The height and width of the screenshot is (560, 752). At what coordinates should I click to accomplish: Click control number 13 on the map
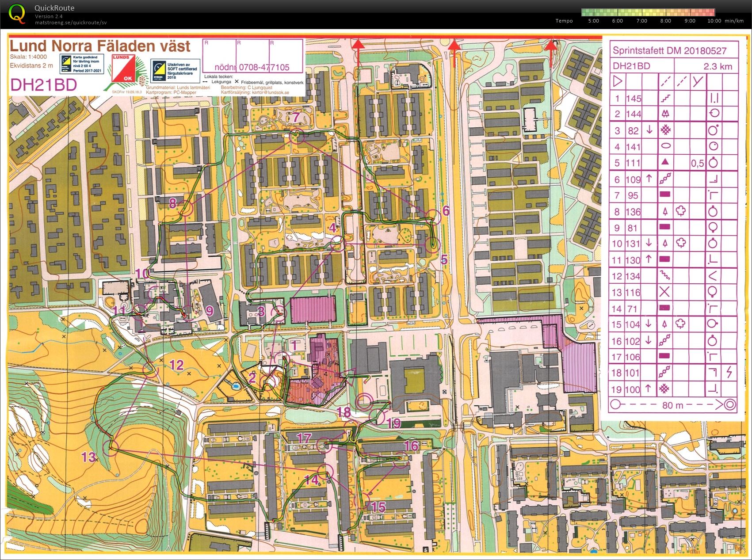point(88,457)
